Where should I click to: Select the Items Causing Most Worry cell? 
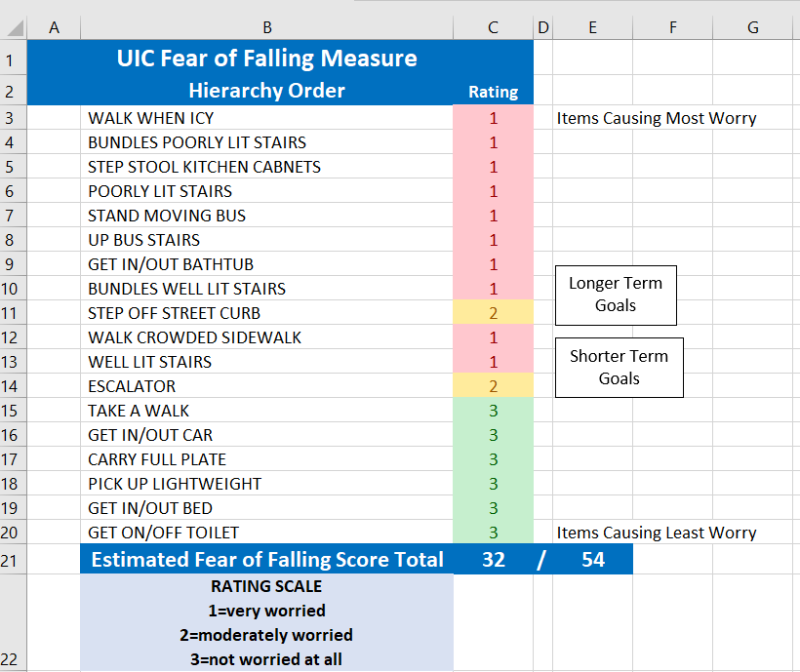(x=656, y=118)
